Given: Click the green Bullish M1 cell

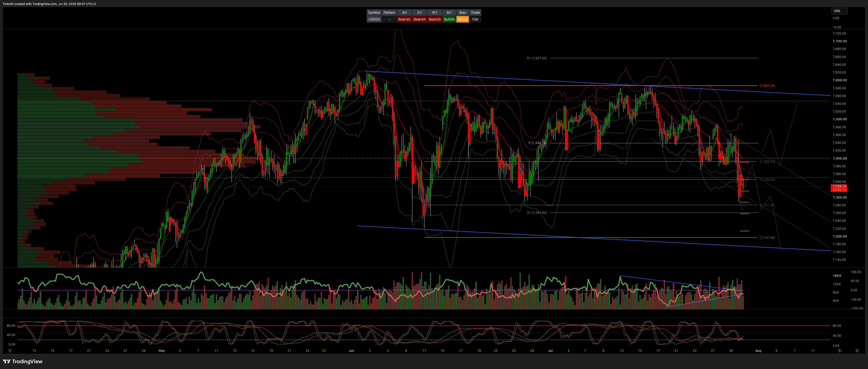Looking at the screenshot, I should click(x=449, y=19).
